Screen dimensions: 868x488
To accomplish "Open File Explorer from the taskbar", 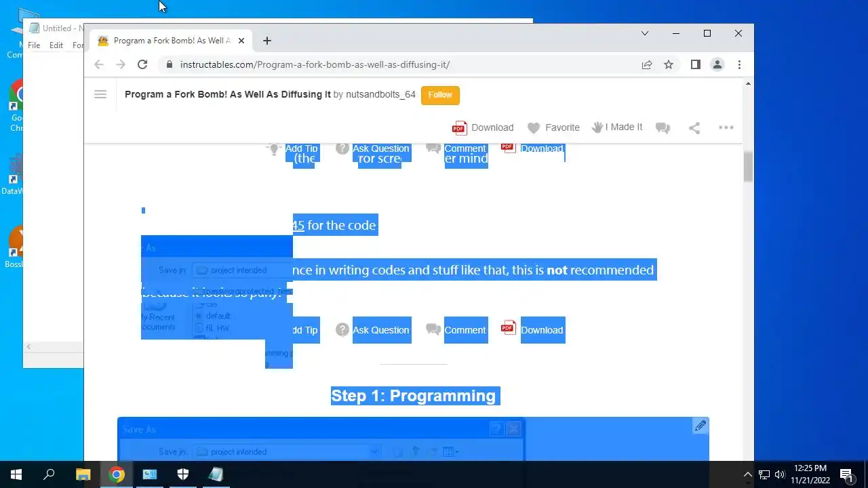I will click(x=83, y=474).
